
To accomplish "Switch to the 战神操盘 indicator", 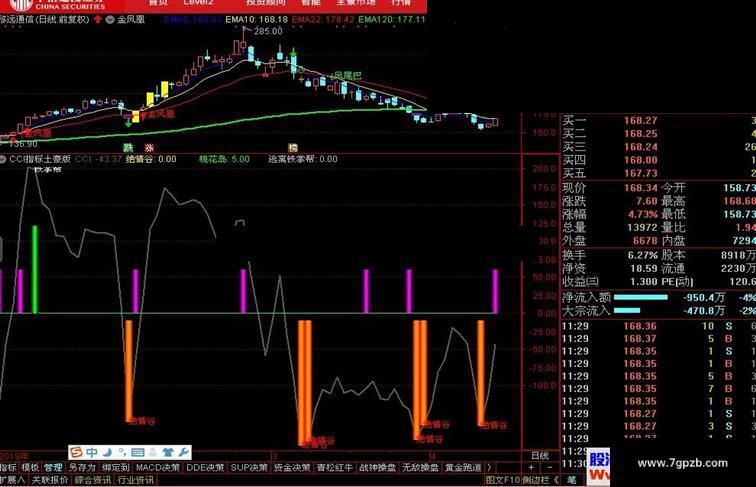I will pyautogui.click(x=378, y=467).
